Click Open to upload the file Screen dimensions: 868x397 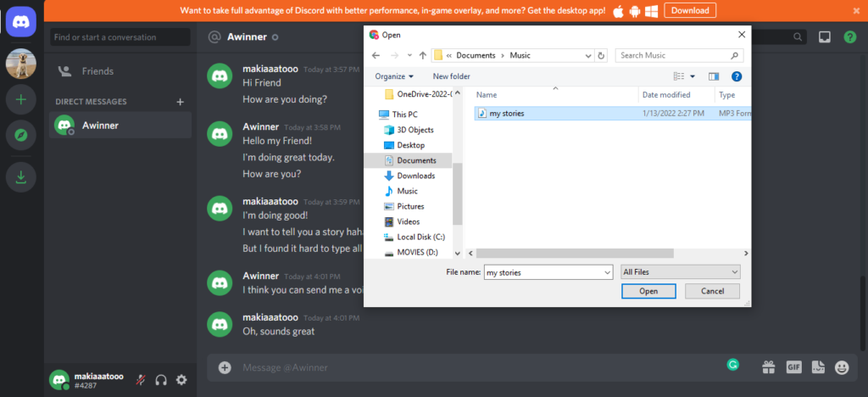648,291
